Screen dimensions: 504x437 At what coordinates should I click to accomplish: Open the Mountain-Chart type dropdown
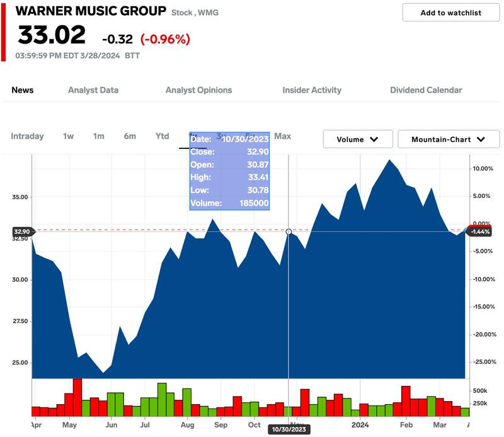449,139
